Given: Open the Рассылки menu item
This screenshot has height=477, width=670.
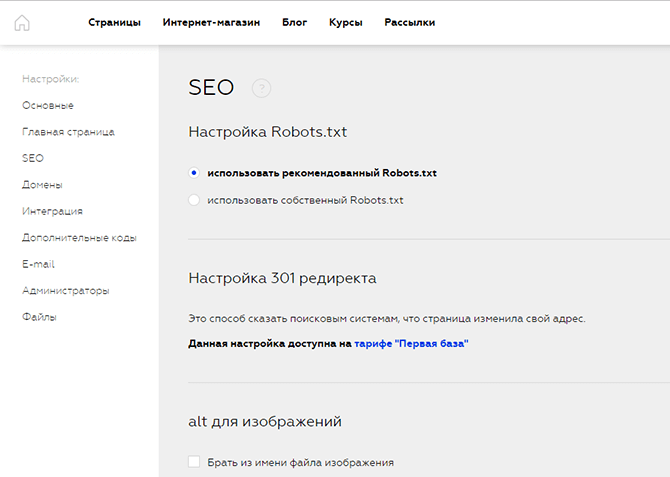Looking at the screenshot, I should (410, 22).
